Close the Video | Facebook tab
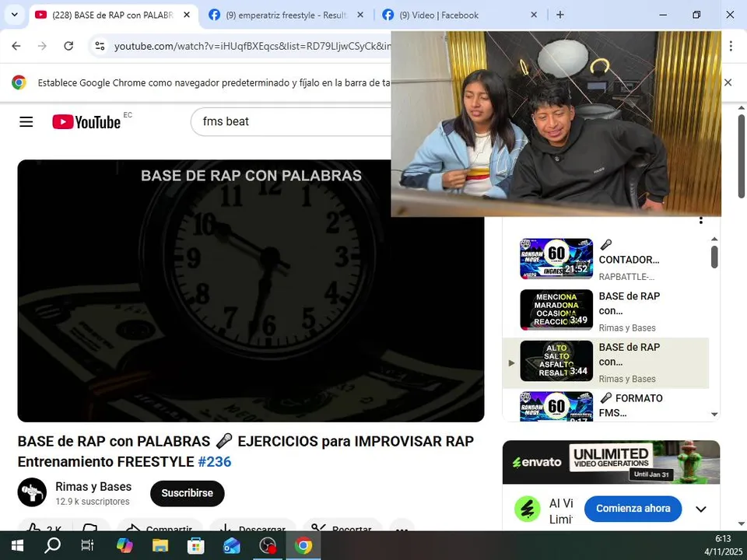Viewport: 747px width, 560px height. (534, 16)
